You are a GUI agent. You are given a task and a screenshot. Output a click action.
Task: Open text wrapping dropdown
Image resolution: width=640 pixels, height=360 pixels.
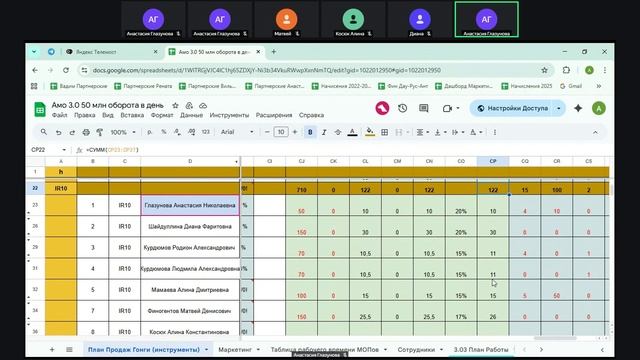458,132
